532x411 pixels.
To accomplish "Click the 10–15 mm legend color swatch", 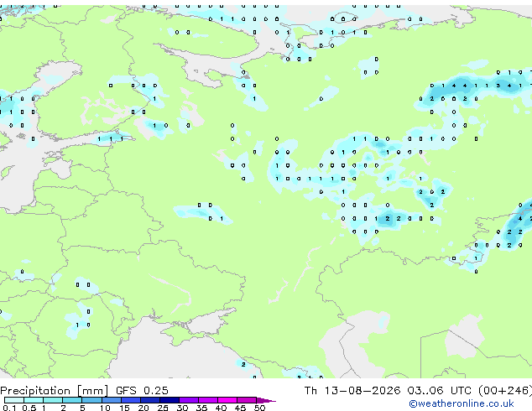I will [x=111, y=400].
